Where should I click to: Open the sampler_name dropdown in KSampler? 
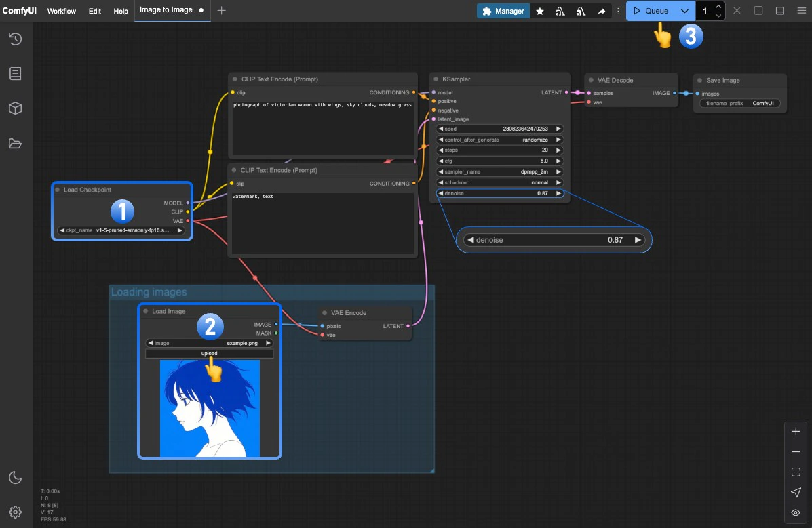[x=499, y=171]
